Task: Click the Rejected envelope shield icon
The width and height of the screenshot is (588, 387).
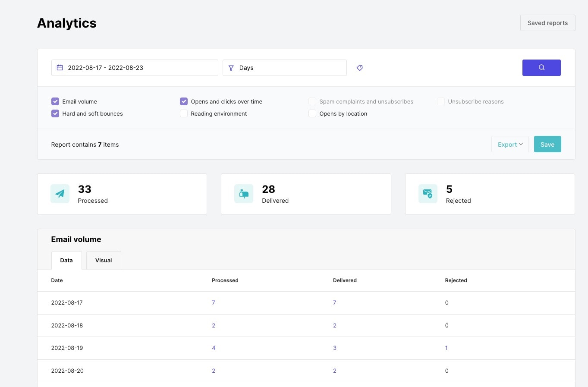Action: 428,194
